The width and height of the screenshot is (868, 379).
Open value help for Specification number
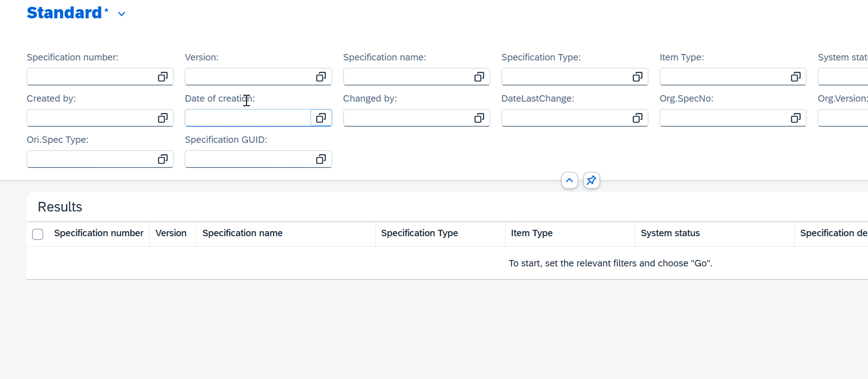163,77
